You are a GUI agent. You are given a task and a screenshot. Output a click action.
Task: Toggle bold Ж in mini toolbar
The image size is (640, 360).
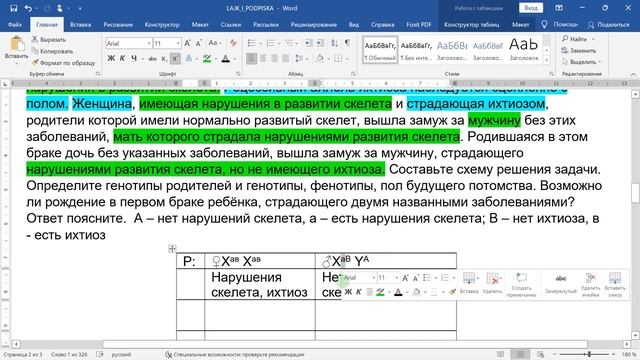[x=348, y=292]
